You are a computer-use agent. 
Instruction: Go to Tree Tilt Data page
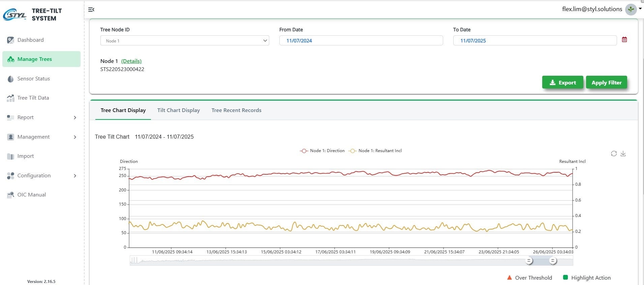pyautogui.click(x=33, y=98)
